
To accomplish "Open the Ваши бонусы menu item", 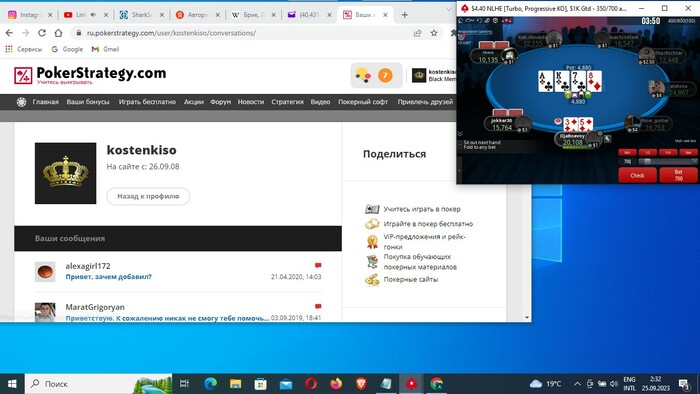I will 88,102.
